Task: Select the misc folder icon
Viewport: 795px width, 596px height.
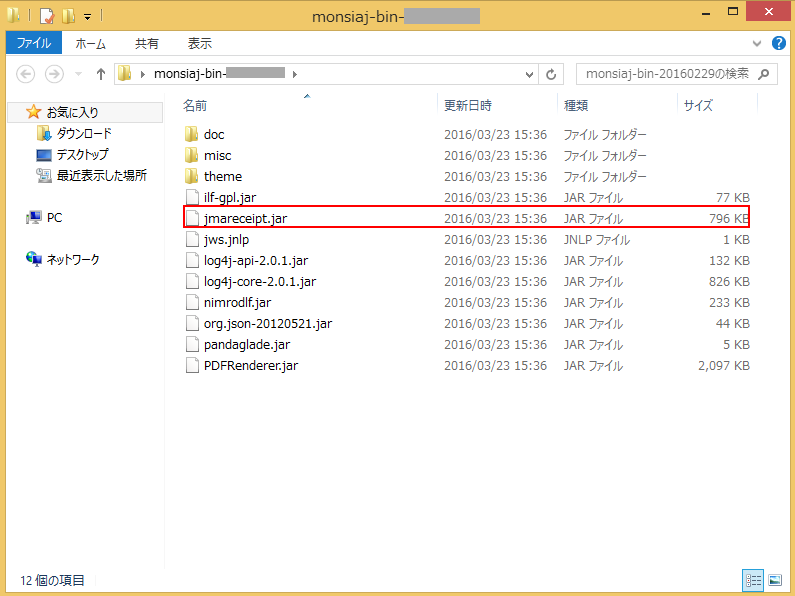Action: tap(192, 155)
